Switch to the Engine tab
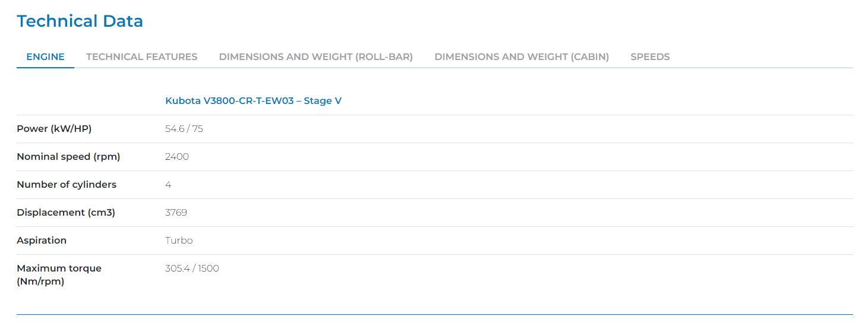Viewport: 868px width, 325px height. (x=45, y=57)
